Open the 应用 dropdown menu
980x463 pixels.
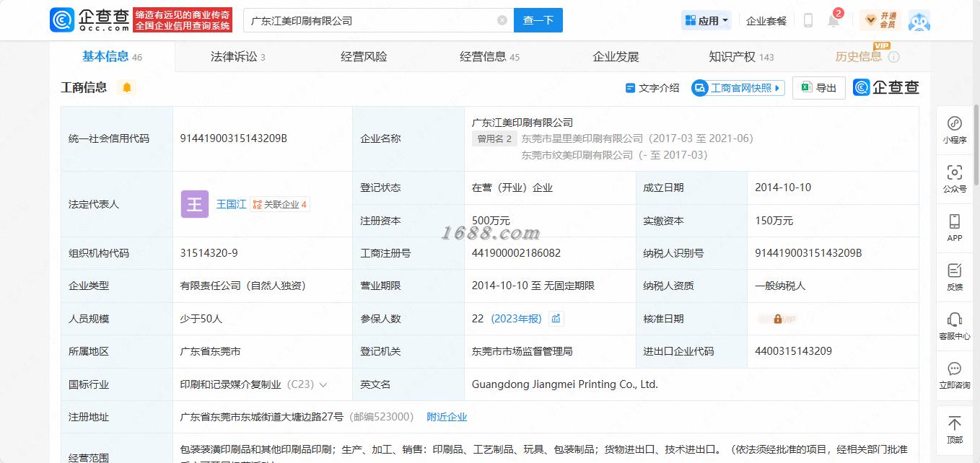706,20
